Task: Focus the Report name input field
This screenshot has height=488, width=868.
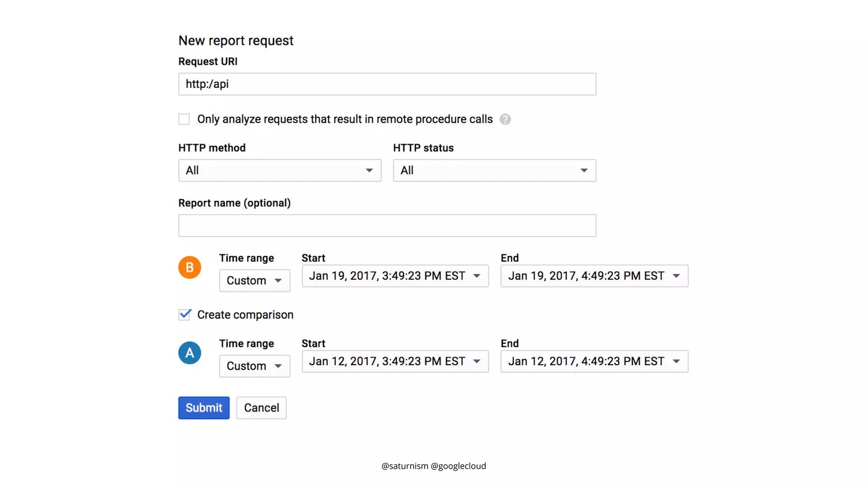Action: (387, 225)
